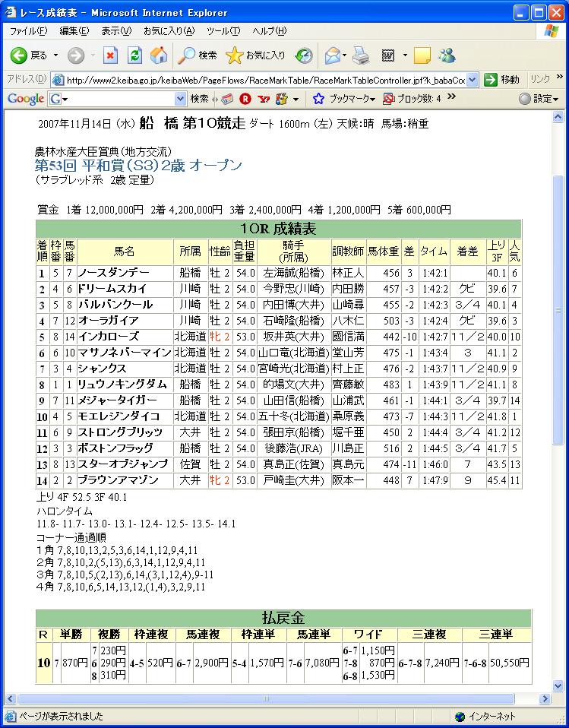Screen dimensions: 569x728
Task: Click the Internet Explorer title bar icon
Action: point(10,11)
